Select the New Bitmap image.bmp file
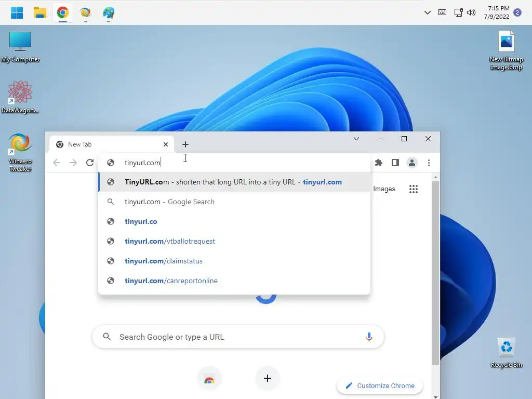Viewport: 532px width, 399px height. point(506,50)
